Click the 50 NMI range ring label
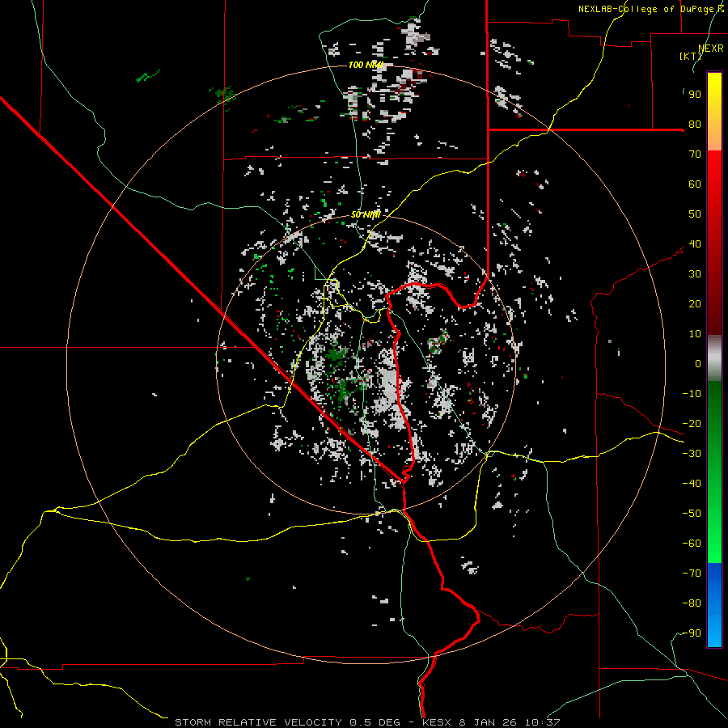 (x=366, y=214)
